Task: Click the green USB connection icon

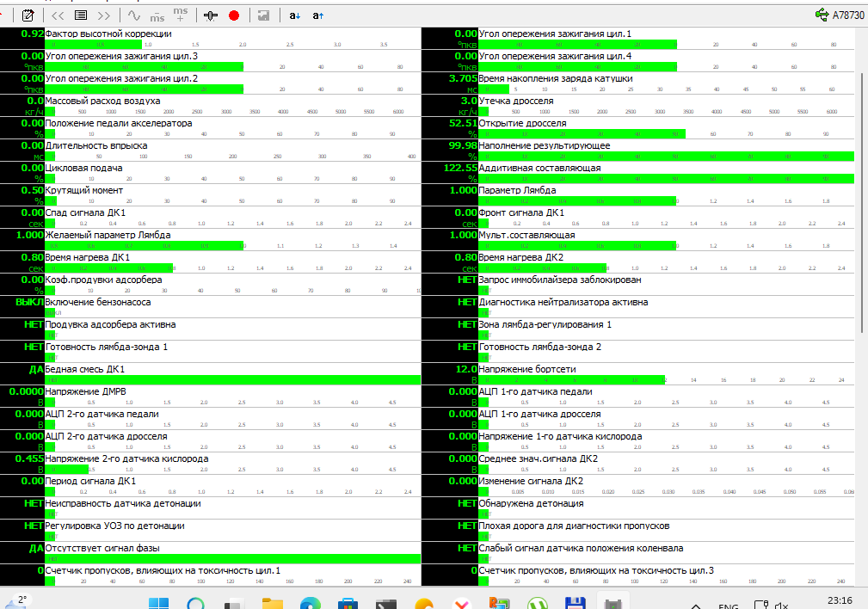Action: pyautogui.click(x=821, y=15)
